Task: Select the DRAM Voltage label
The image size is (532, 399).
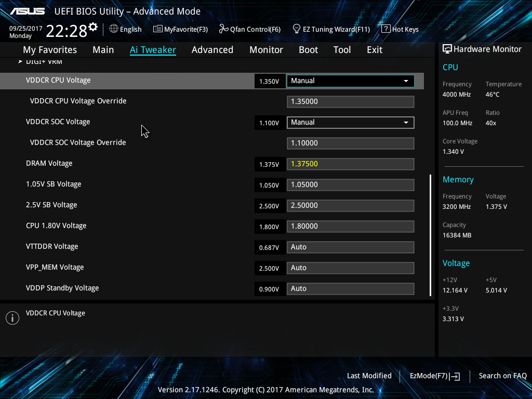Action: pyautogui.click(x=49, y=164)
